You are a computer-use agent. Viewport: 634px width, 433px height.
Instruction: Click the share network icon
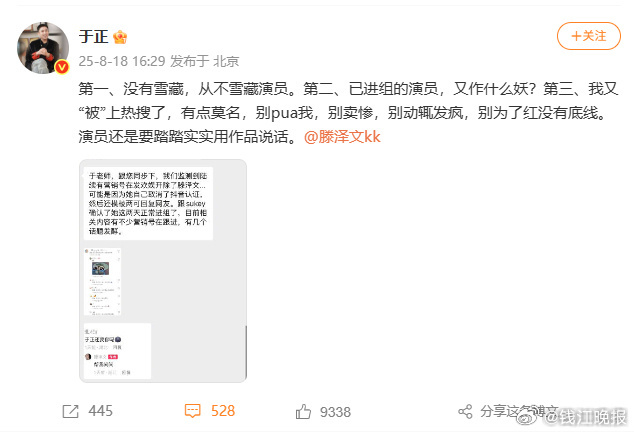(465, 412)
